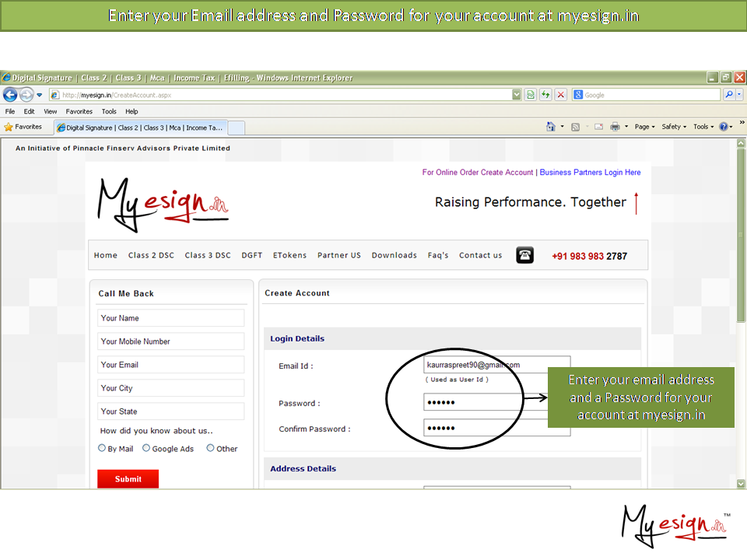Select the By Mail radio button
The image size is (747, 560).
click(x=102, y=448)
